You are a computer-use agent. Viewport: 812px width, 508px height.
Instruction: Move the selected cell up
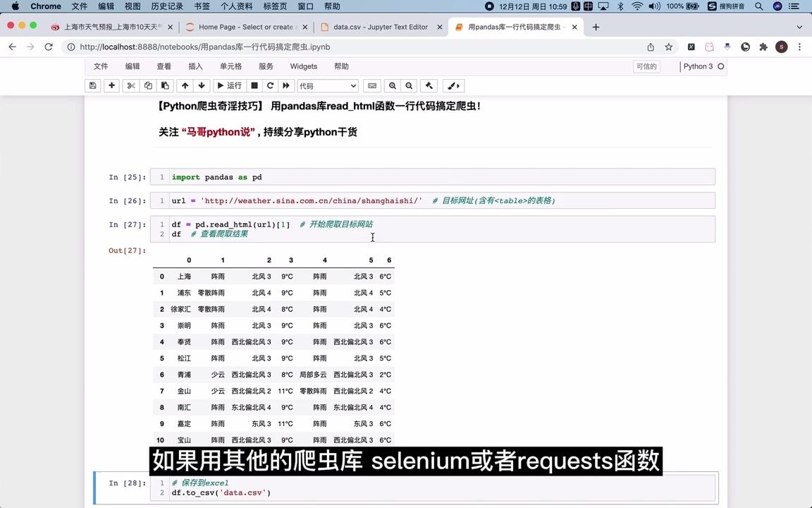[x=185, y=85]
